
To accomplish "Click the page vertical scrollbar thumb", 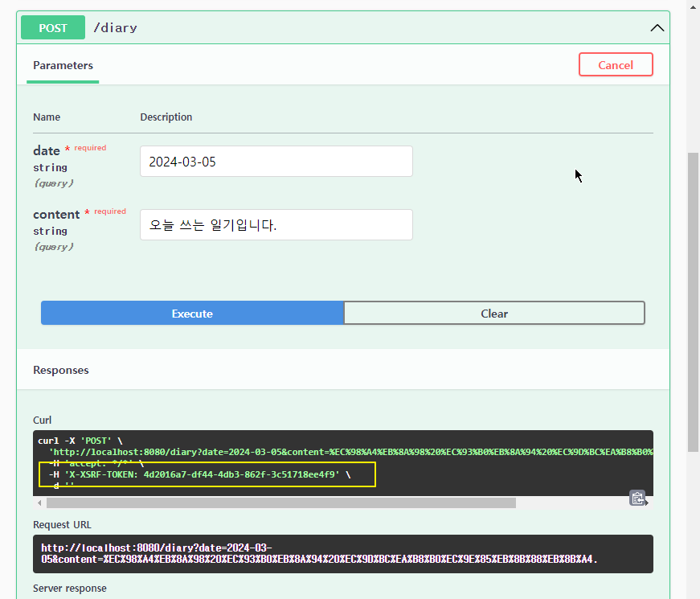I will [693, 302].
